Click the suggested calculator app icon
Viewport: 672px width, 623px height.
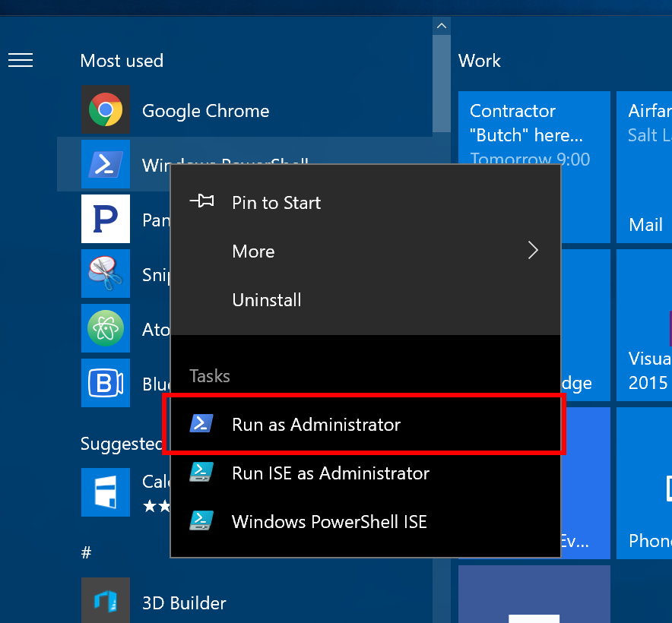point(106,492)
